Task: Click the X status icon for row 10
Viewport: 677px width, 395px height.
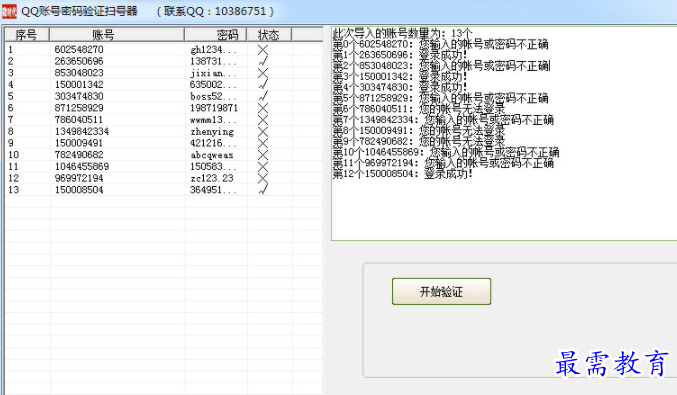Action: (x=263, y=155)
